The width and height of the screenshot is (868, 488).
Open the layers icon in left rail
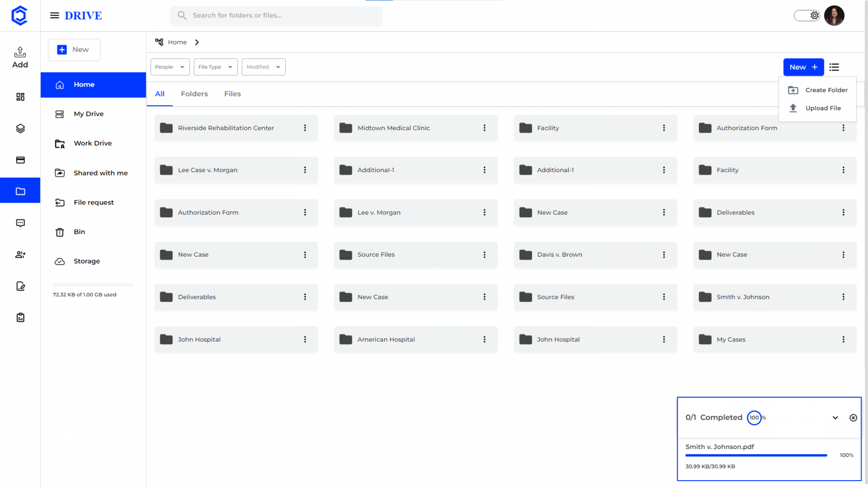click(x=20, y=129)
